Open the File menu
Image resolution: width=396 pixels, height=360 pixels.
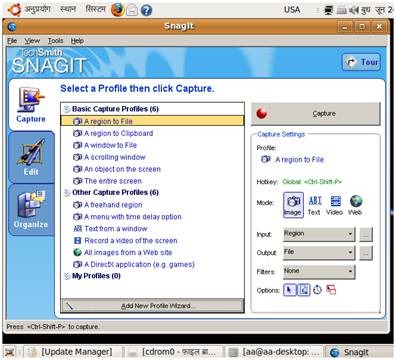12,41
